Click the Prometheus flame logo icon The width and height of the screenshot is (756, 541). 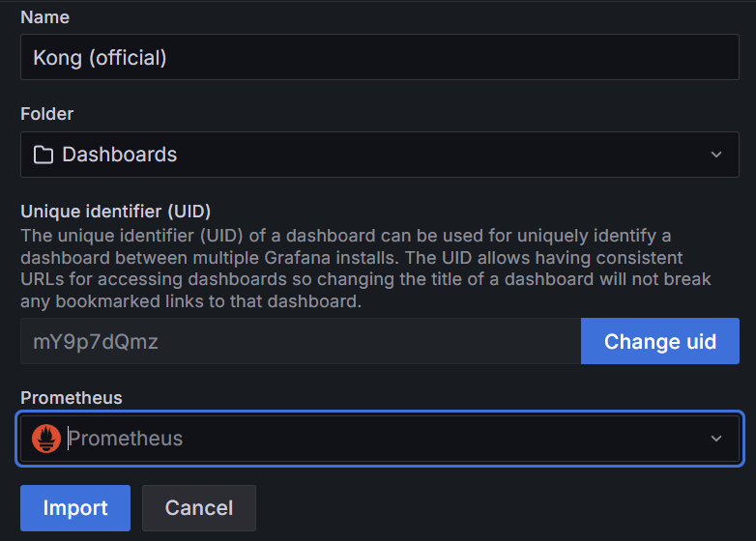click(46, 439)
